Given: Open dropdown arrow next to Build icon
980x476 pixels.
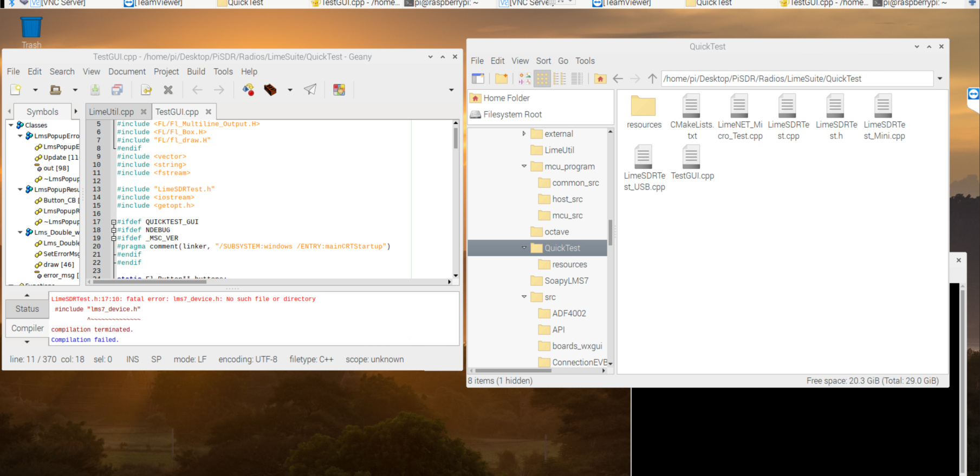Looking at the screenshot, I should [x=290, y=90].
